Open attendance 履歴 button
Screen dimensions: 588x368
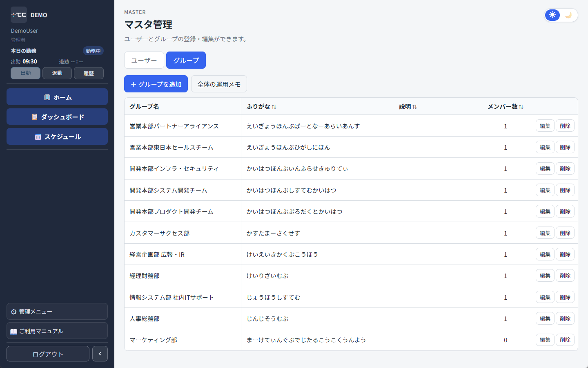tap(89, 73)
